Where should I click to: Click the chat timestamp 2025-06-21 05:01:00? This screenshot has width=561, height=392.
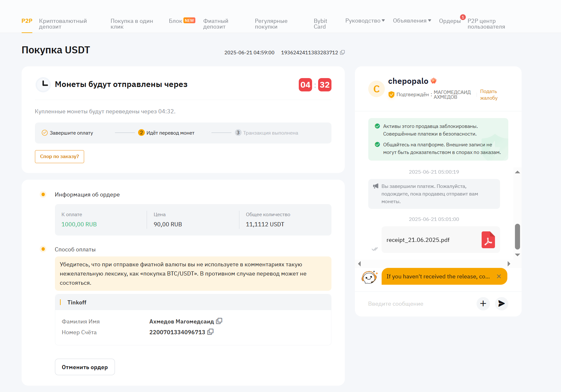[x=434, y=219]
